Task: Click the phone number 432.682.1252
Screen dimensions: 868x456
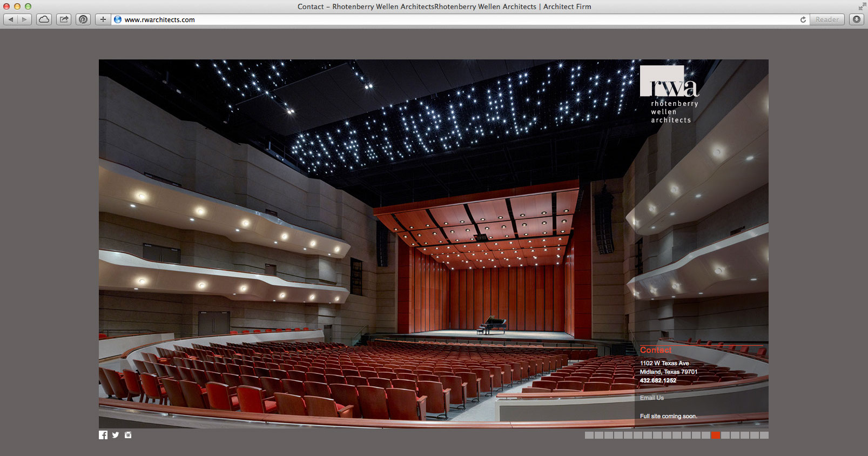Action: click(x=658, y=380)
